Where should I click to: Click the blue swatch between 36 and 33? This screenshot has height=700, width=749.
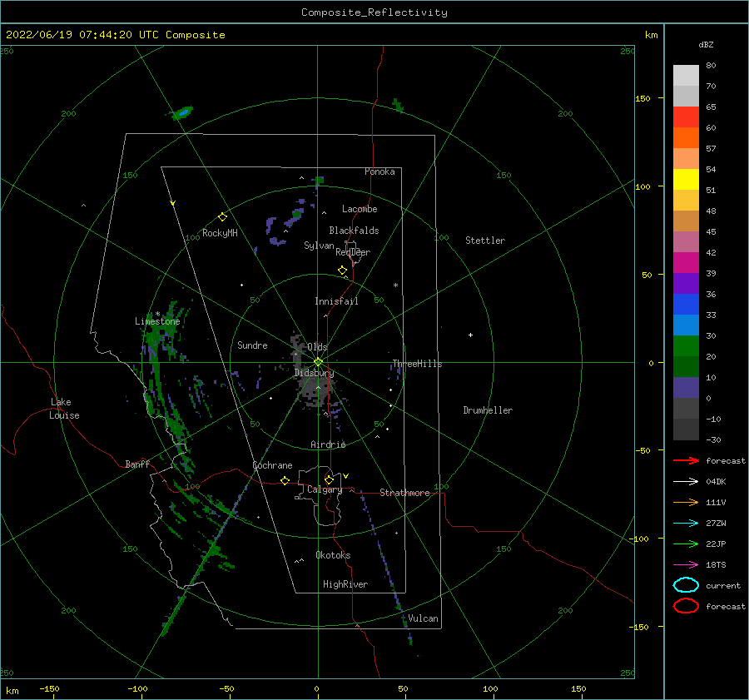(x=686, y=304)
